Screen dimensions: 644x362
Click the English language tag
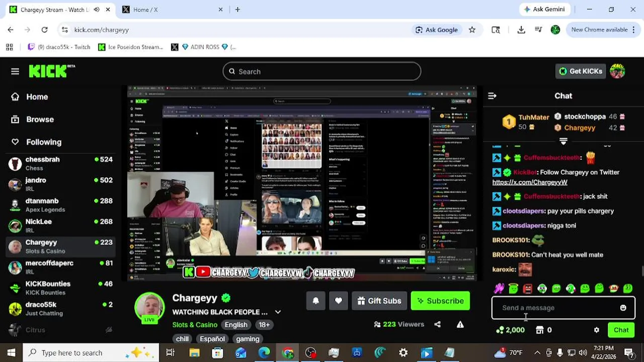(236, 325)
